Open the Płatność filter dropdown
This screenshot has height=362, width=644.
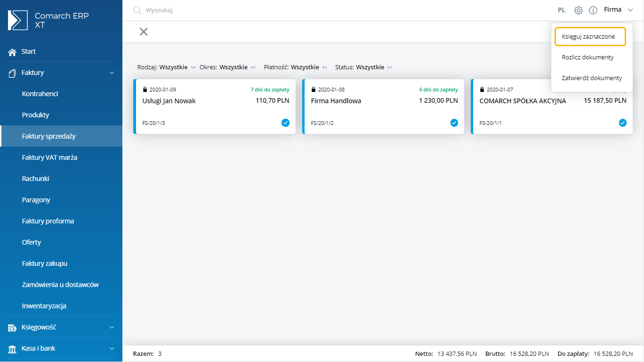pyautogui.click(x=295, y=67)
